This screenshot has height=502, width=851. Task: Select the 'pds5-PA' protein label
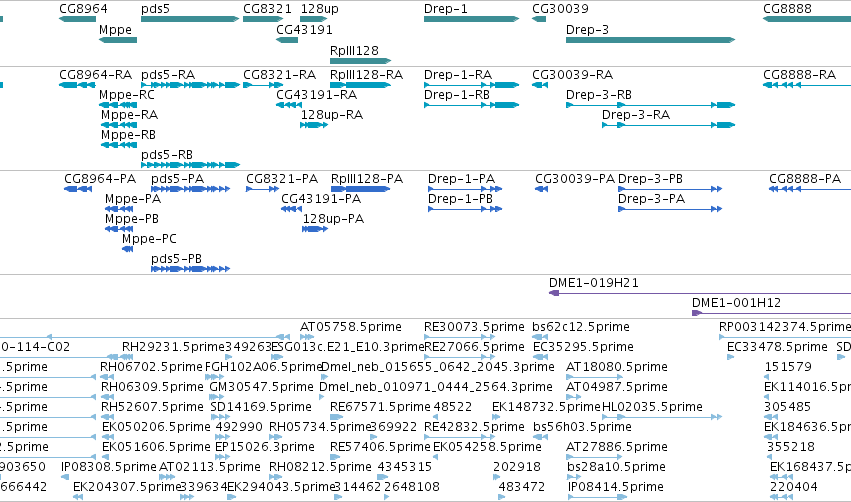177,179
